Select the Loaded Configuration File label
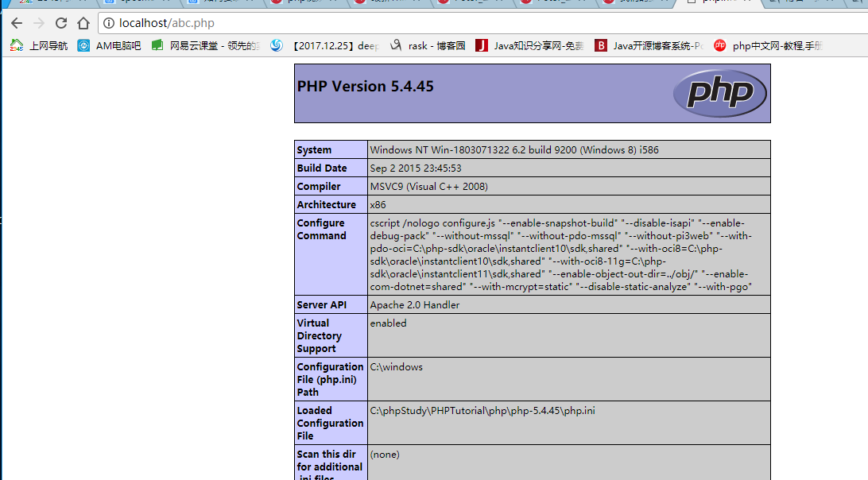The image size is (868, 480). point(331,424)
